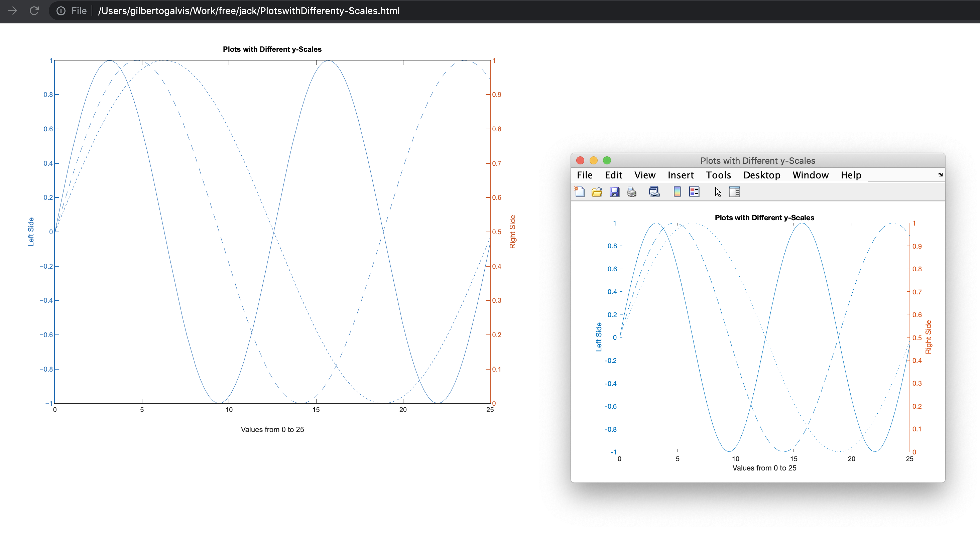Viewport: 980px width, 546px height.
Task: Click 'Values from 0 to 25' in MATLAB figure
Action: [x=764, y=468]
